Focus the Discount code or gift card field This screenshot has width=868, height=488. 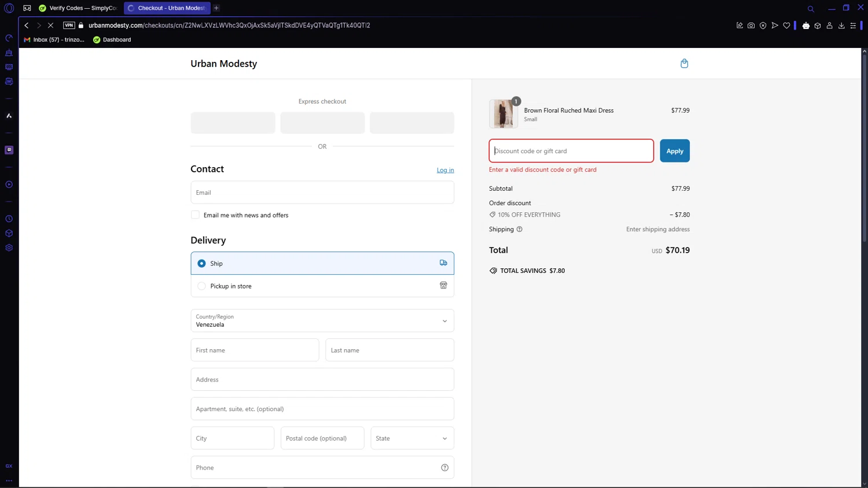coord(571,151)
